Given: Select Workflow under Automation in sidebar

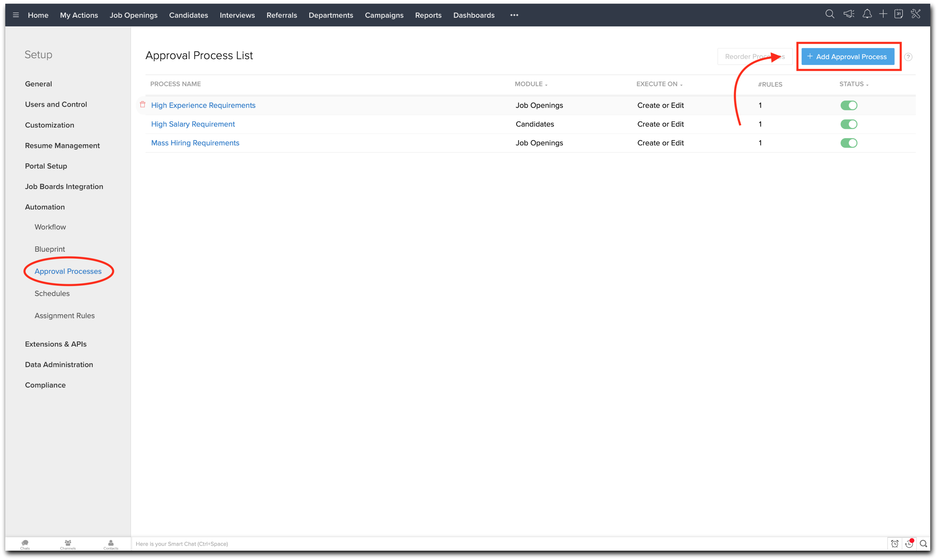Looking at the screenshot, I should (x=50, y=227).
